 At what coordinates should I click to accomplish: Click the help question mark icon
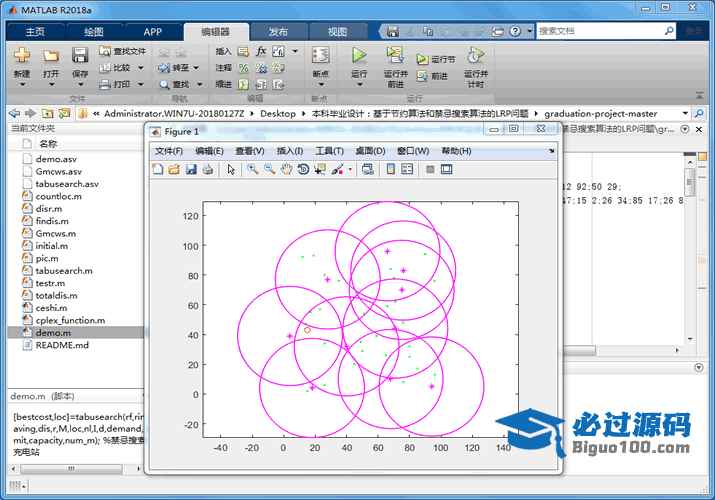point(515,31)
